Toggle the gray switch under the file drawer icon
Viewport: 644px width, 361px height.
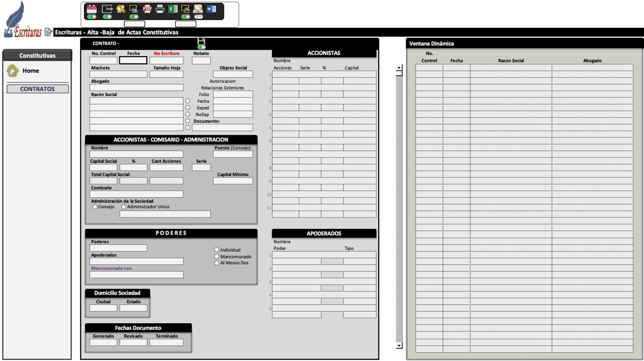198,17
